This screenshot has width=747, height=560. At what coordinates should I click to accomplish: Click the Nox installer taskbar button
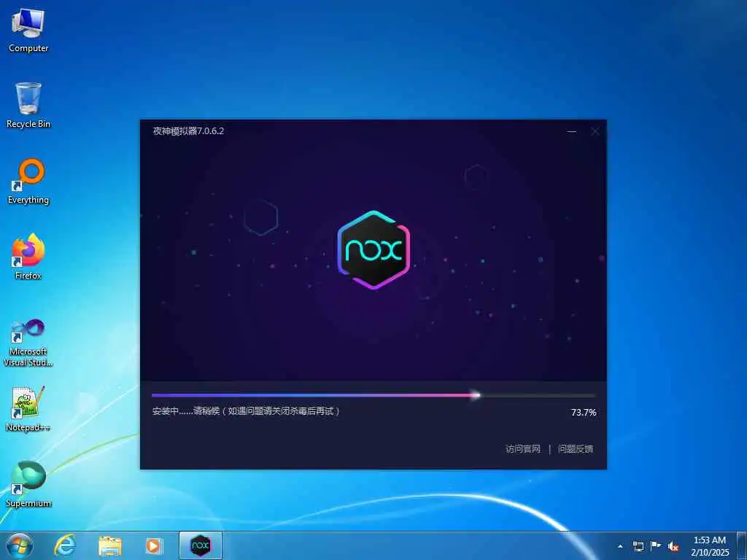[x=201, y=545]
